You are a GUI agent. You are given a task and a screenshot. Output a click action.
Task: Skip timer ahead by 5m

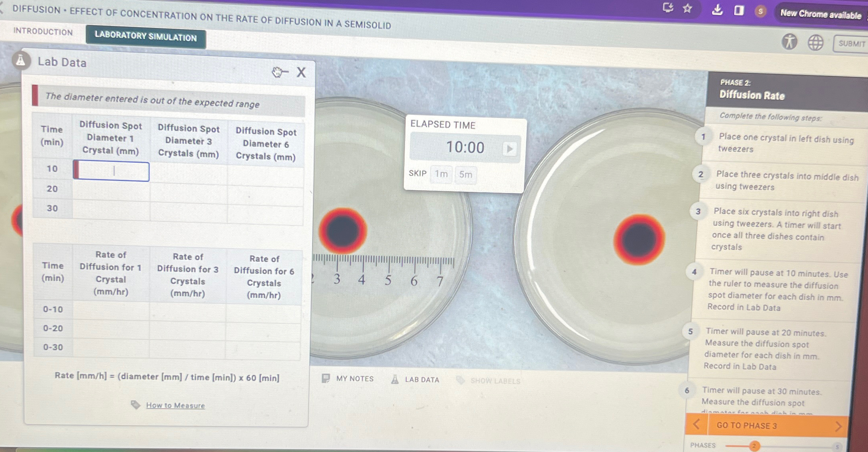coord(465,174)
